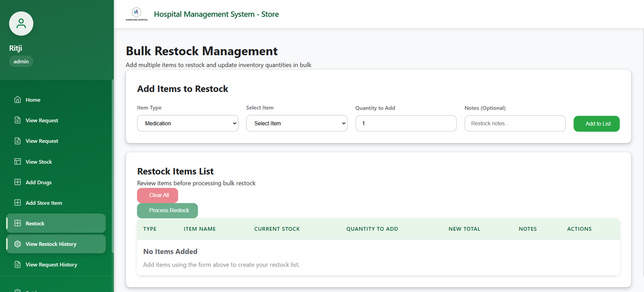This screenshot has height=292, width=644.
Task: Click the Restock icon in sidebar
Action: (18, 223)
